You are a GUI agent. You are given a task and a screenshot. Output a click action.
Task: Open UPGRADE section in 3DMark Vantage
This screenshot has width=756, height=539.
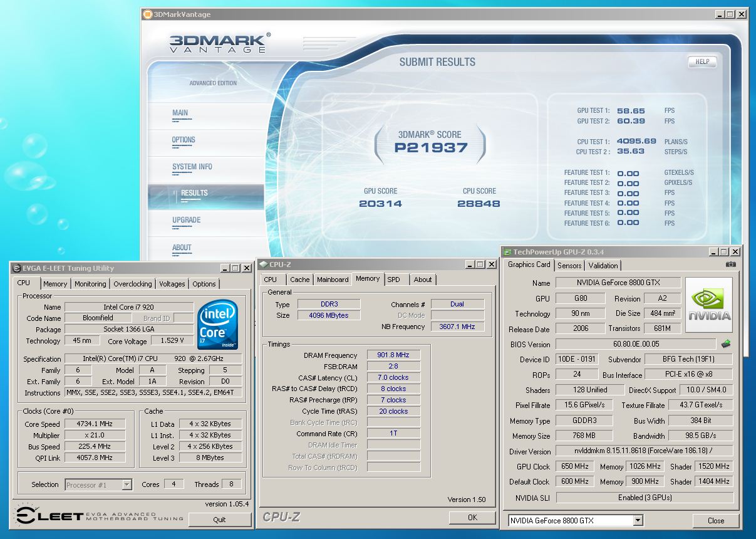click(x=187, y=221)
